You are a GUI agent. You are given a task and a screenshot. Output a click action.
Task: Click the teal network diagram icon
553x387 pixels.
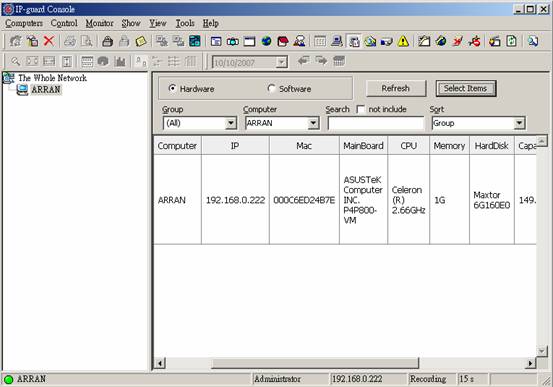point(195,41)
